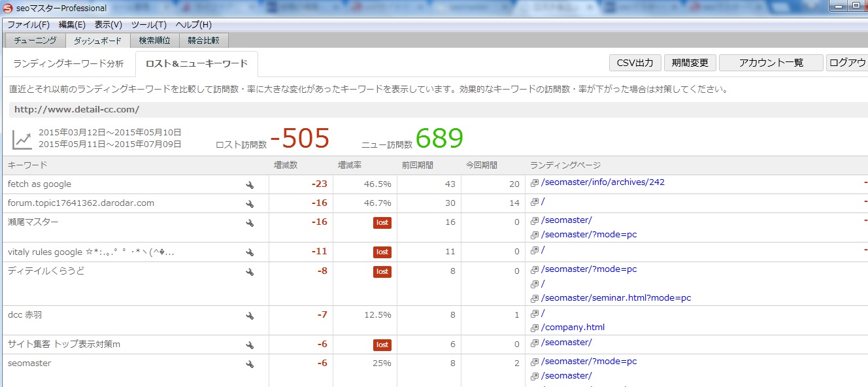Viewport: 868px width, 387px height.
Task: Click external-link icon beside /company.html
Action: [534, 328]
